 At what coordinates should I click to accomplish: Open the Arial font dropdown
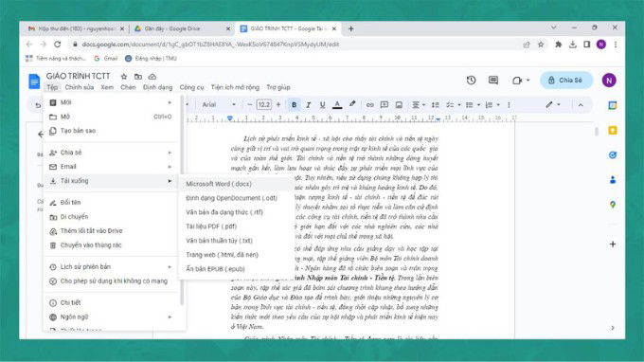pos(219,105)
